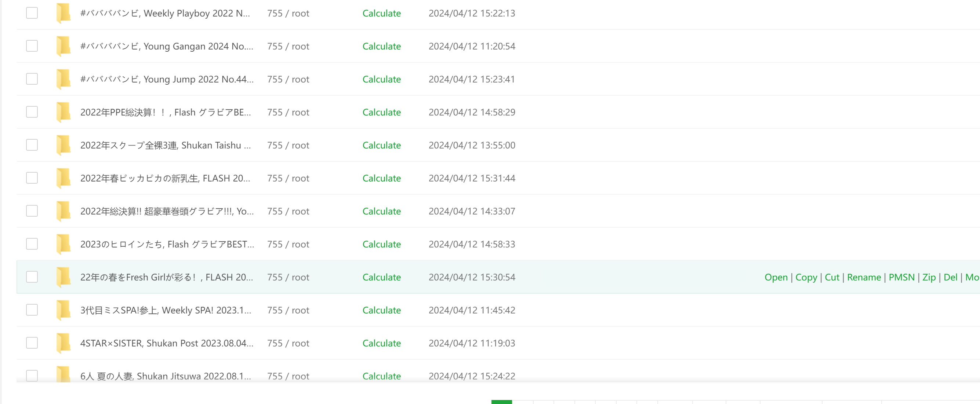Click folder icon for Weekly Playboy 2022 row
The image size is (980, 404).
63,13
